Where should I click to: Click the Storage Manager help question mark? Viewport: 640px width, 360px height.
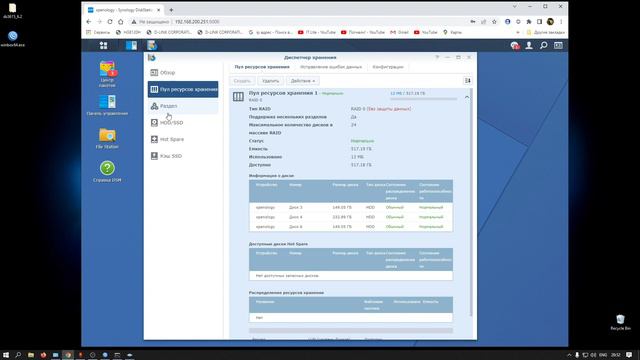(x=437, y=57)
